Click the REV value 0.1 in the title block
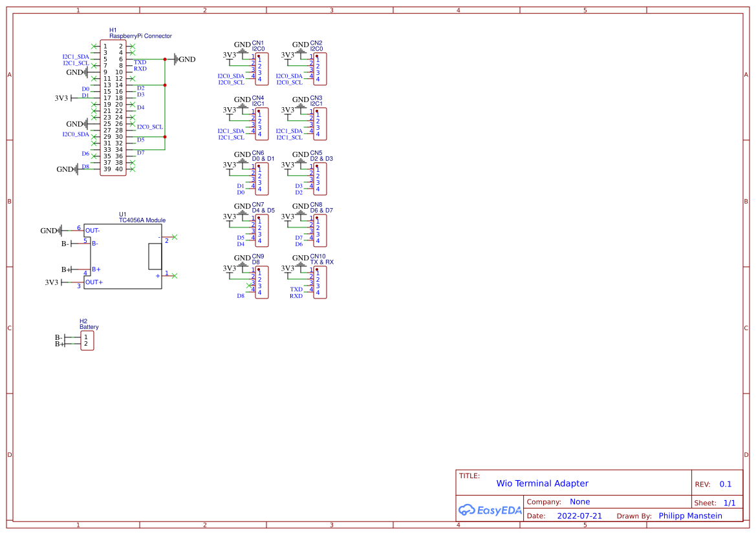This screenshot has width=756, height=535. (726, 484)
